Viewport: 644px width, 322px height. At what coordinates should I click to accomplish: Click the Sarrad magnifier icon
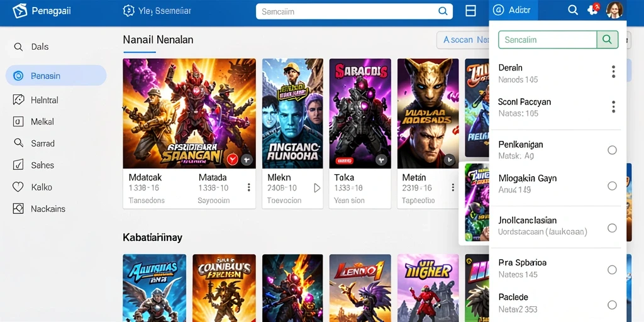(18, 143)
